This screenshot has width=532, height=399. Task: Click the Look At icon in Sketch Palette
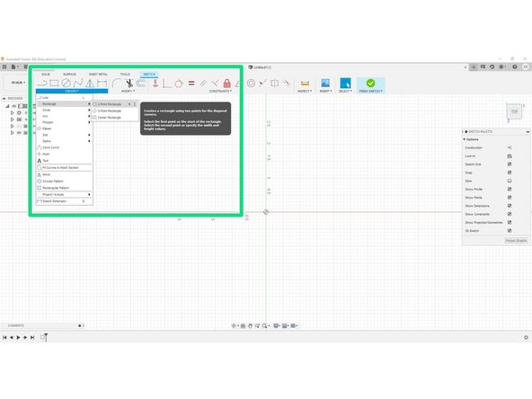[x=510, y=156]
